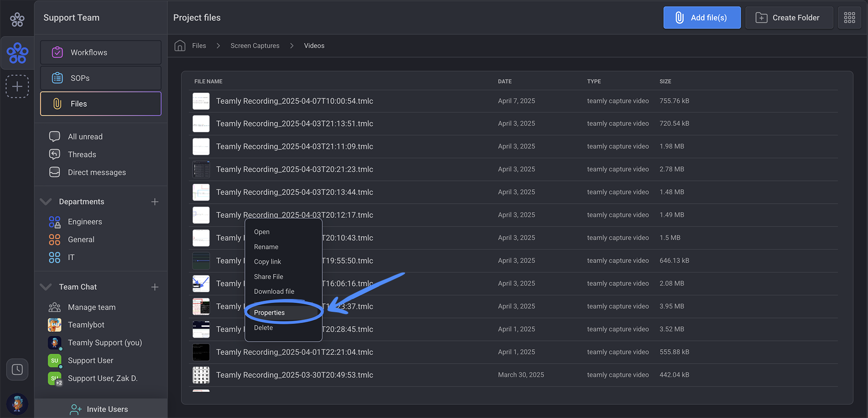Click the Workflows clipboard check icon

point(57,52)
